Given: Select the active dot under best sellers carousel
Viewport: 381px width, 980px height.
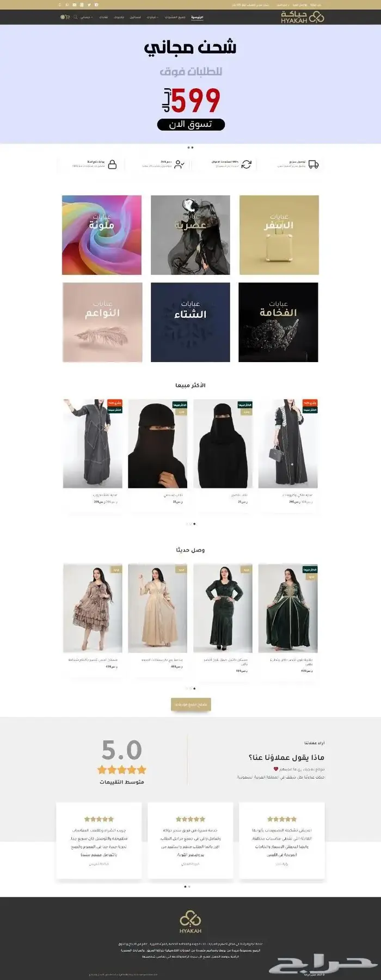Looking at the screenshot, I should pos(194,524).
